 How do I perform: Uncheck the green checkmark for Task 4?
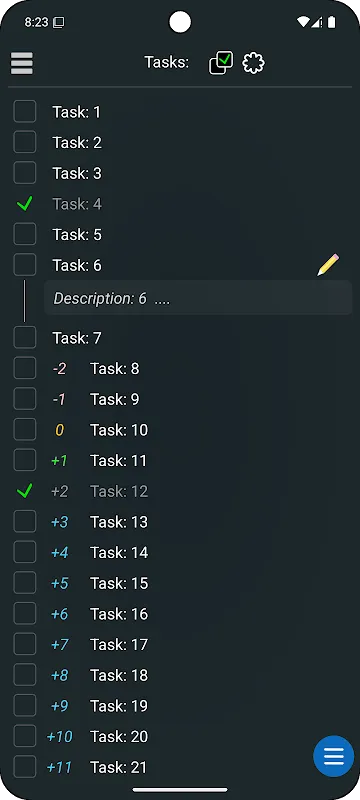[x=24, y=204]
